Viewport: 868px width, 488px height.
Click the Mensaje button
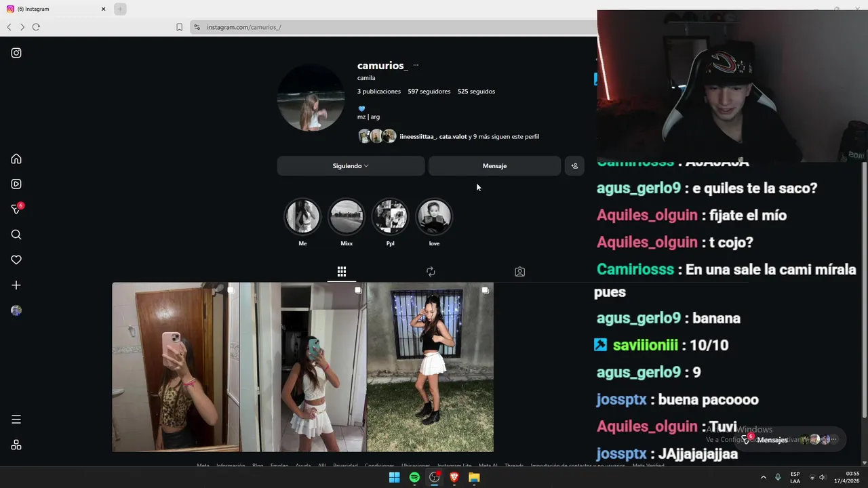pos(494,166)
